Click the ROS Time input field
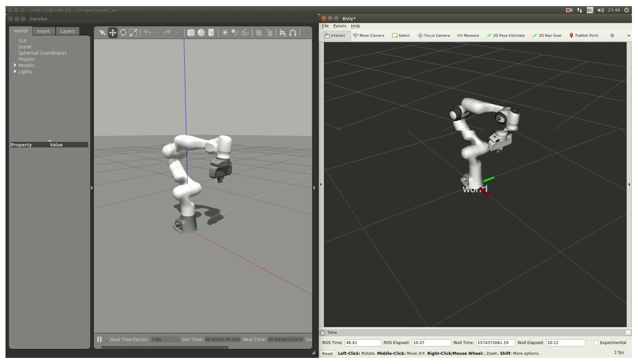This screenshot has width=638, height=364. pyautogui.click(x=363, y=343)
